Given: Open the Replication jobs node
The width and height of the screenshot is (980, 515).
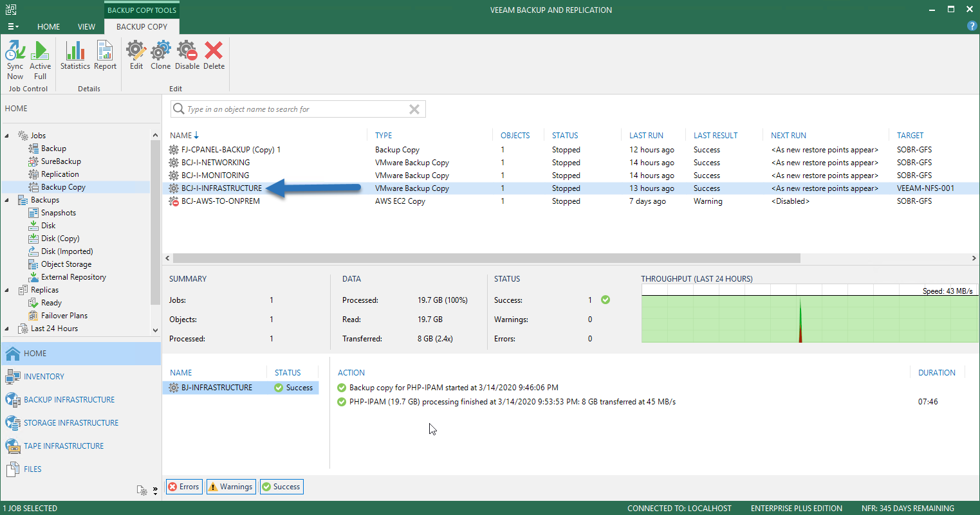Looking at the screenshot, I should pyautogui.click(x=60, y=174).
